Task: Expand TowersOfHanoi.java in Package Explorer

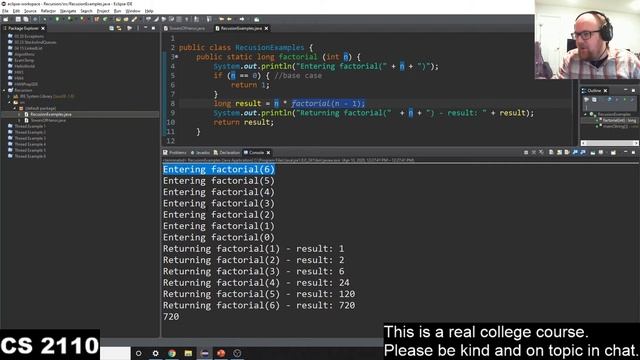Action: (x=20, y=120)
